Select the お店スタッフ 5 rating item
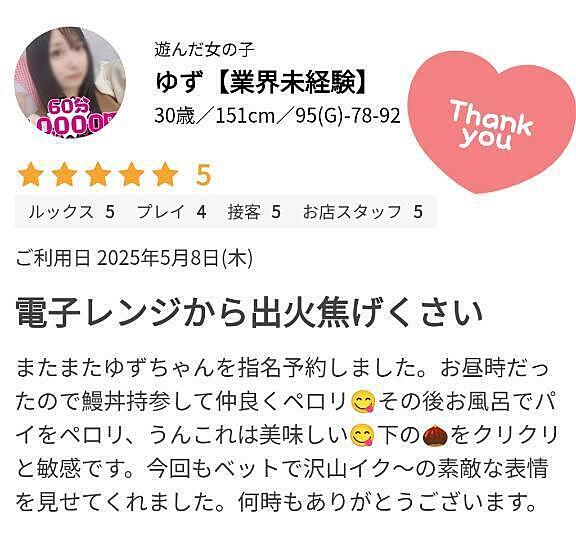The width and height of the screenshot is (576, 539). click(x=363, y=212)
